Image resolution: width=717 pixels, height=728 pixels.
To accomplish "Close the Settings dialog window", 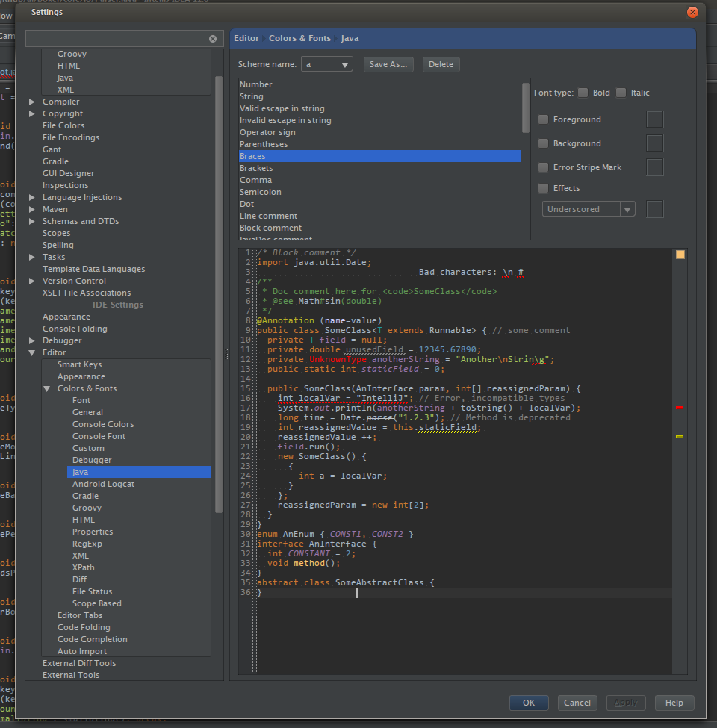I will [x=692, y=12].
